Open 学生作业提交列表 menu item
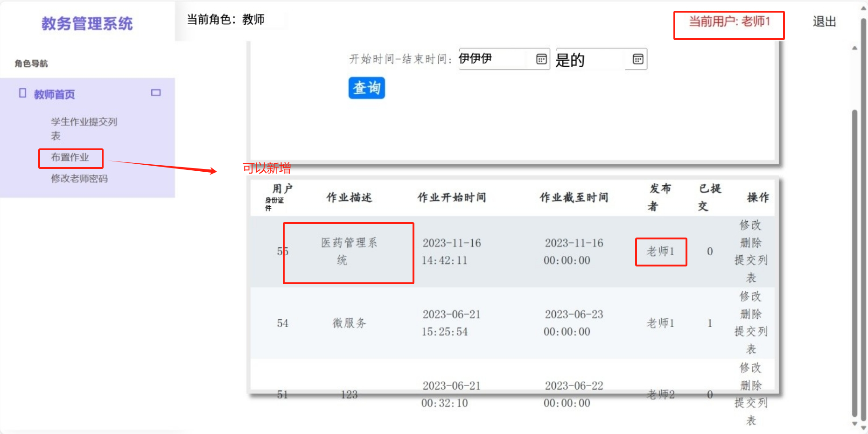 [84, 129]
